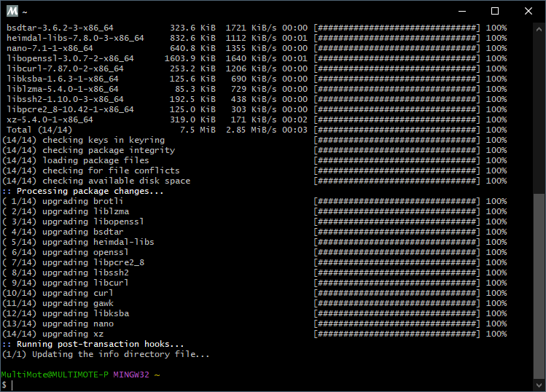
Task: Click the 'Processing package changes...' line
Action: [x=83, y=191]
